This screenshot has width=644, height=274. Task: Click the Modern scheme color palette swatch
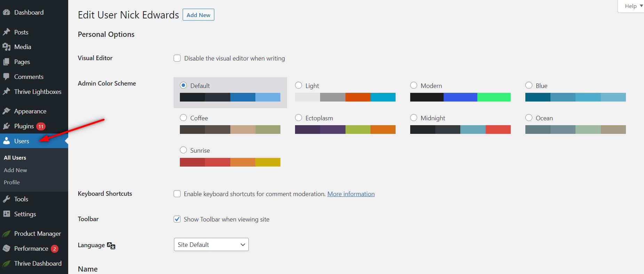460,97
